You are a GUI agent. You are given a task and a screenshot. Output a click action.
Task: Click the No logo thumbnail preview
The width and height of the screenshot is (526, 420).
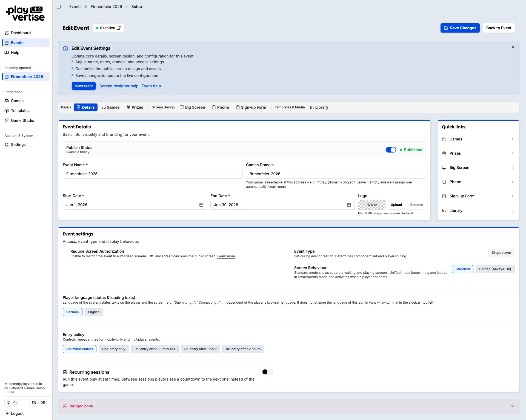coord(371,205)
